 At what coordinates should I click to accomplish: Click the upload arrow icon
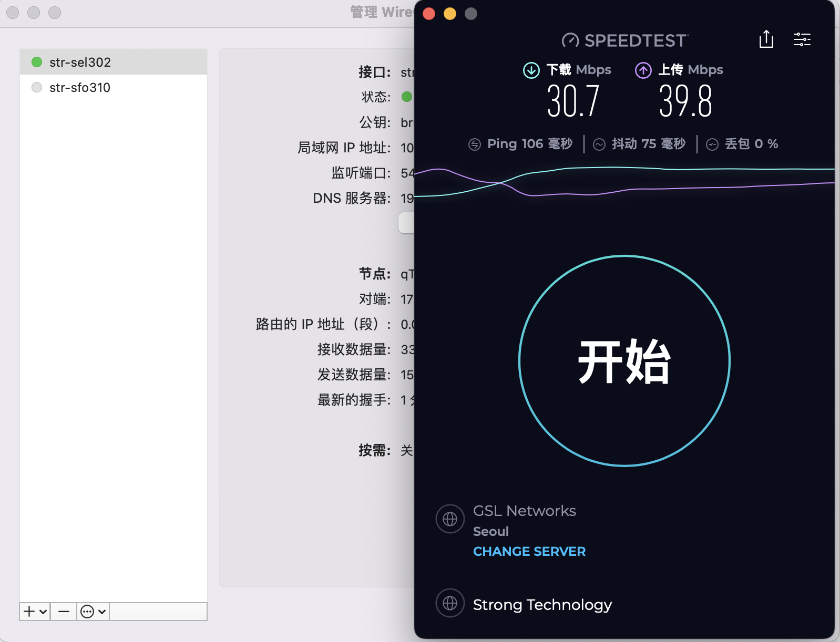coord(643,70)
